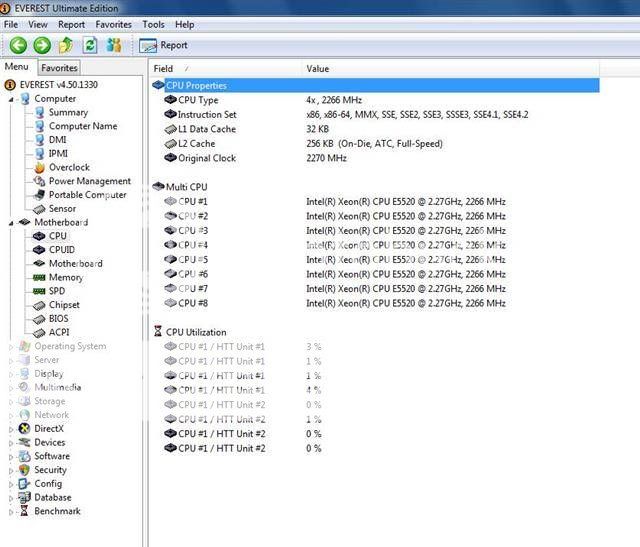Screen dimensions: 640x547
Task: Expand the Devices node
Action: 11,443
